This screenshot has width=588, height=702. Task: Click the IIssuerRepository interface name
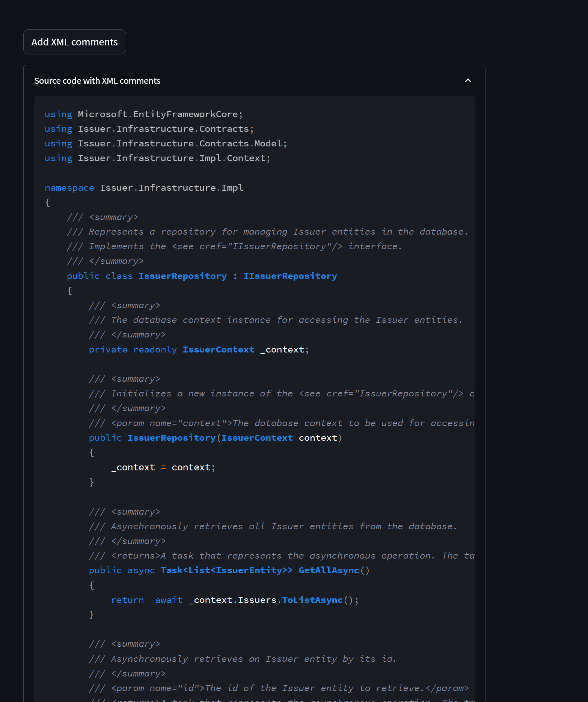[x=290, y=276]
